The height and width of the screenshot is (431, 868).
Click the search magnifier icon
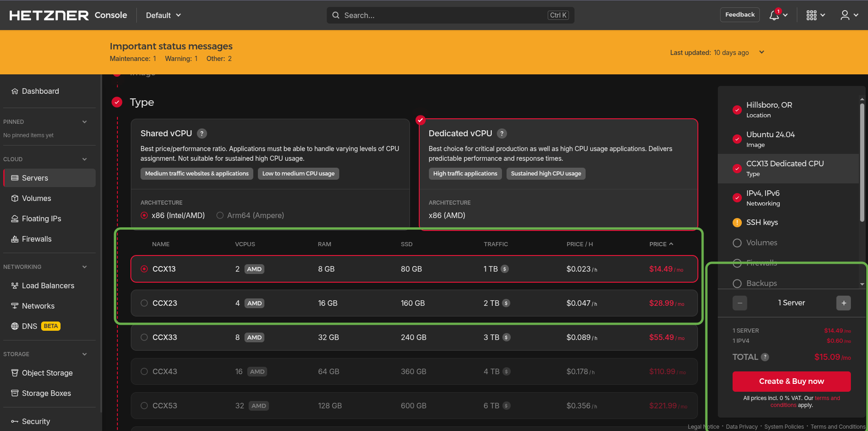[x=336, y=15]
